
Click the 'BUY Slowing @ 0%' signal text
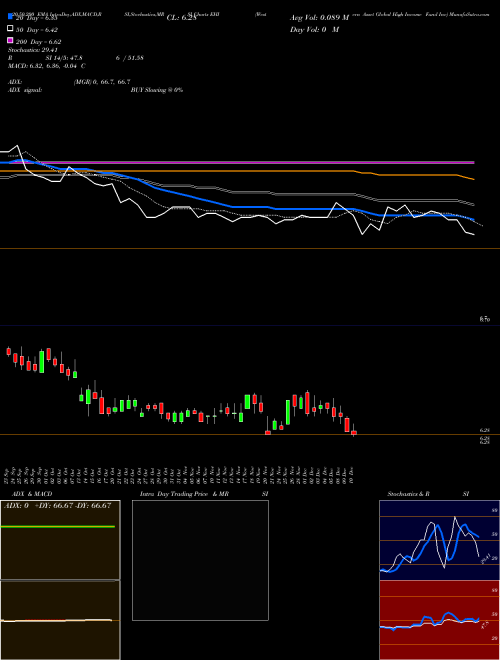pyautogui.click(x=157, y=90)
